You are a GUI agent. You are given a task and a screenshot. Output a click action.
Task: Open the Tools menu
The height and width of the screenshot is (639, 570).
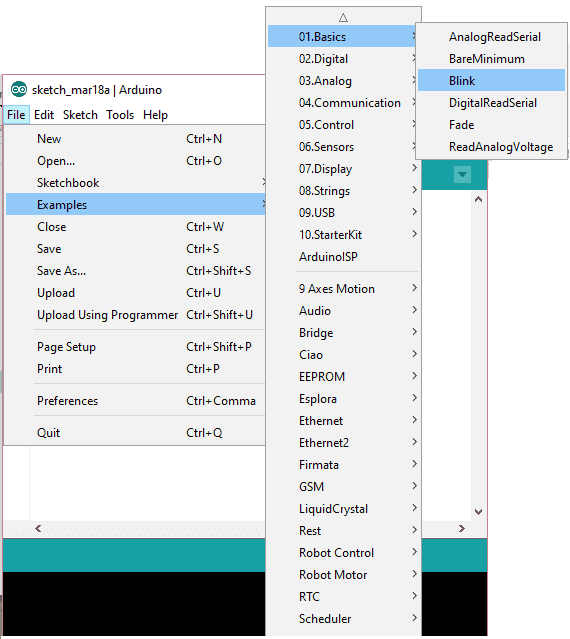point(120,115)
